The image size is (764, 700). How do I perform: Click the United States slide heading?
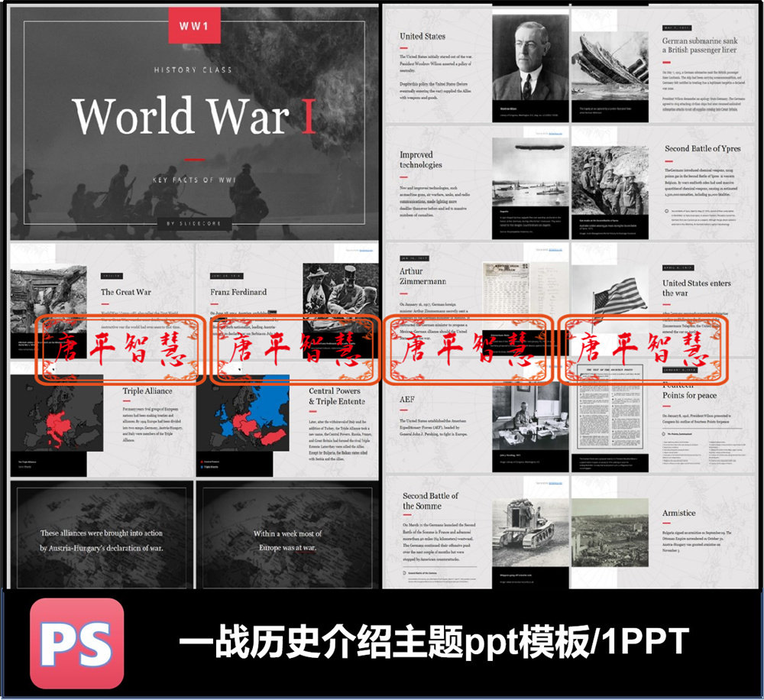422,36
